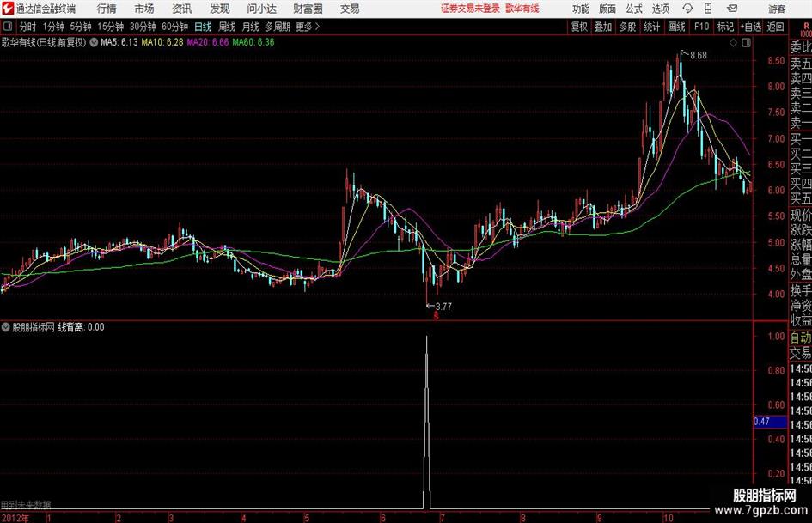812x523 pixels.
Task: Open the 功能 menu
Action: coord(581,9)
